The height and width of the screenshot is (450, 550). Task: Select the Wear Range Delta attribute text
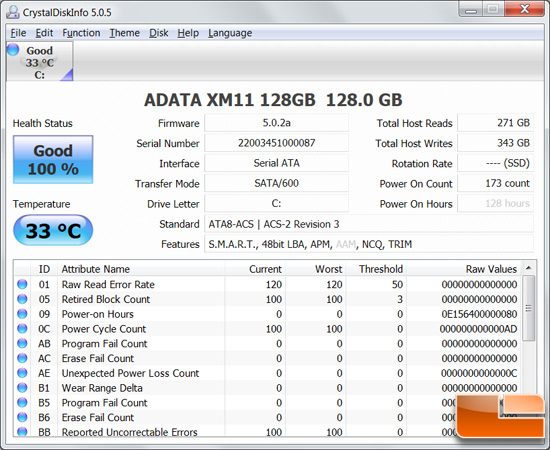pos(102,388)
